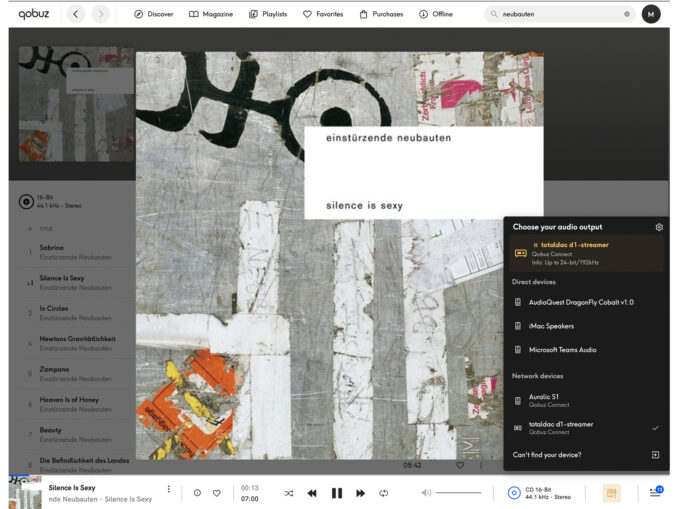Viewport: 678px width, 509px height.
Task: Adjust the volume slider
Action: click(x=458, y=493)
